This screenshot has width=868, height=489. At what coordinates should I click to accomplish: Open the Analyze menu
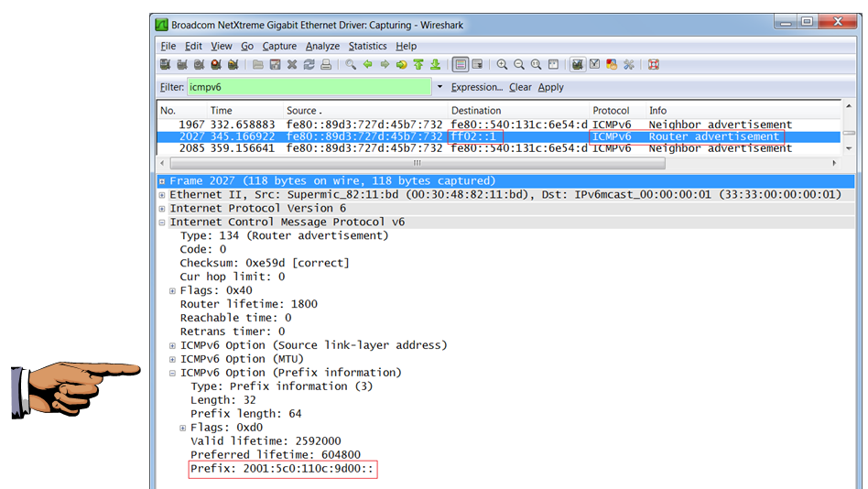click(x=322, y=46)
